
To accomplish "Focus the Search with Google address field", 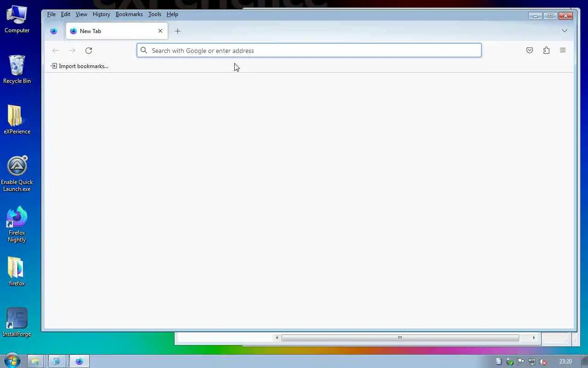I will pyautogui.click(x=309, y=50).
